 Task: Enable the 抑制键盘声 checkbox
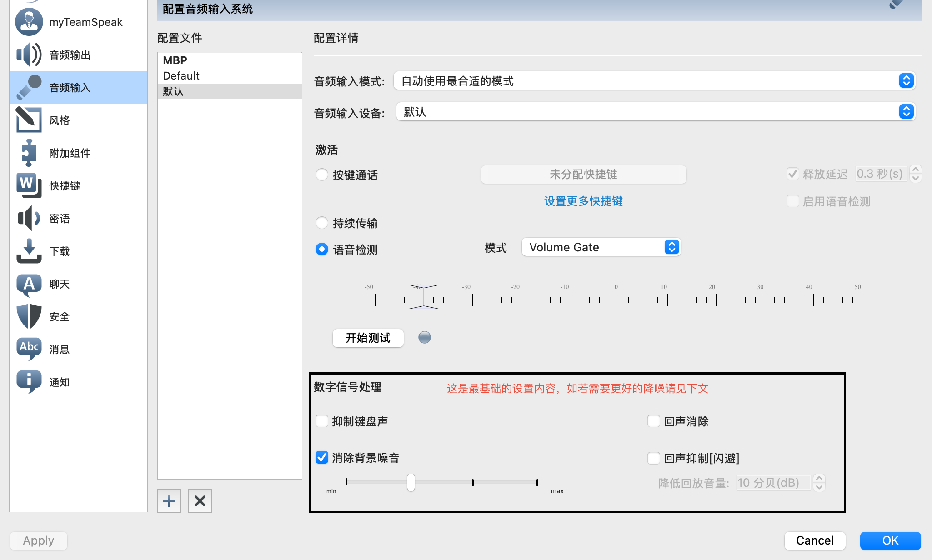(322, 421)
